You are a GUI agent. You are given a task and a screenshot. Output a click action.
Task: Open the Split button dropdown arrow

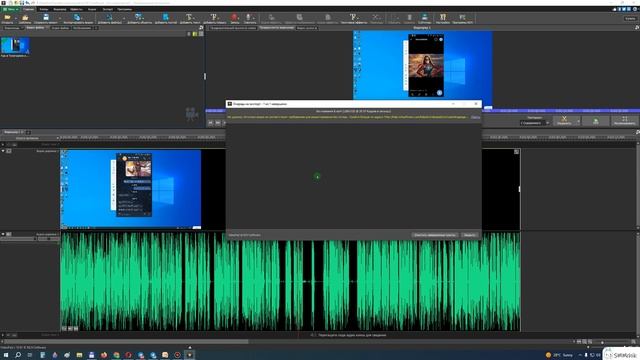(578, 121)
